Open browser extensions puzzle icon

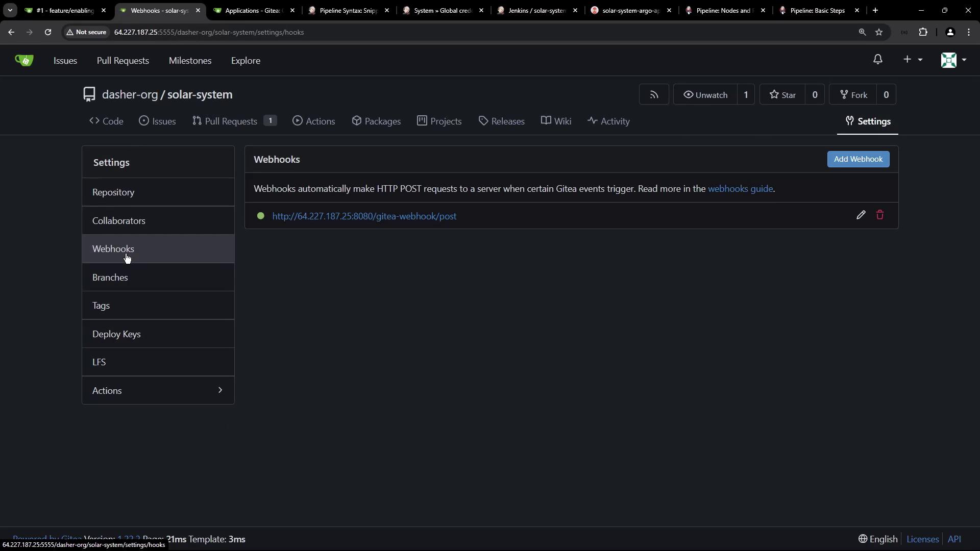pyautogui.click(x=923, y=32)
